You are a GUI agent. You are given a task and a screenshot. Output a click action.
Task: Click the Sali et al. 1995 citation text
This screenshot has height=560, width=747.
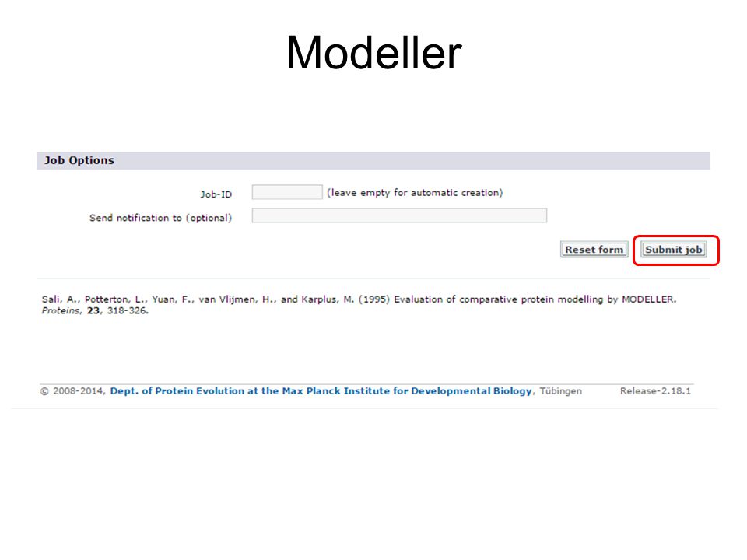[x=359, y=305]
